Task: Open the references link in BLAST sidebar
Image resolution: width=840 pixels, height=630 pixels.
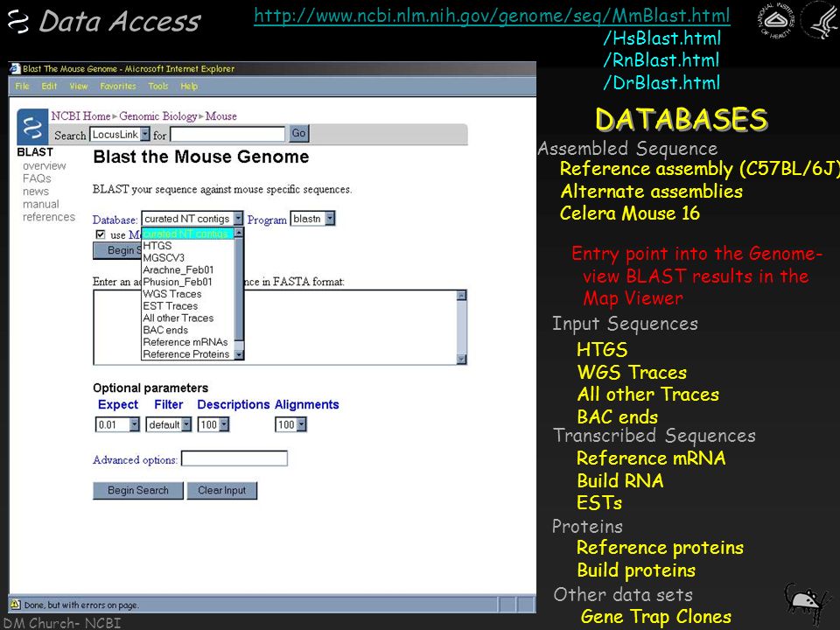Action: pyautogui.click(x=49, y=217)
